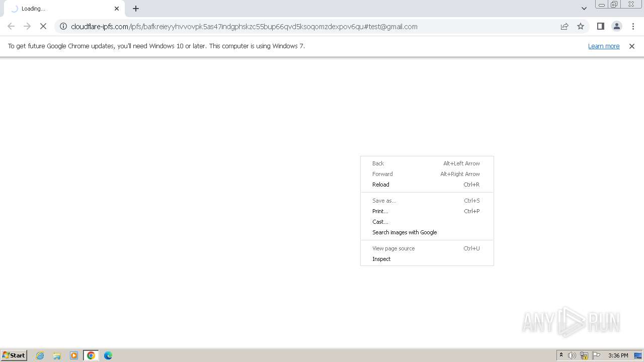Open Windows Media Player taskbar icon
Image resolution: width=644 pixels, height=362 pixels.
74,355
